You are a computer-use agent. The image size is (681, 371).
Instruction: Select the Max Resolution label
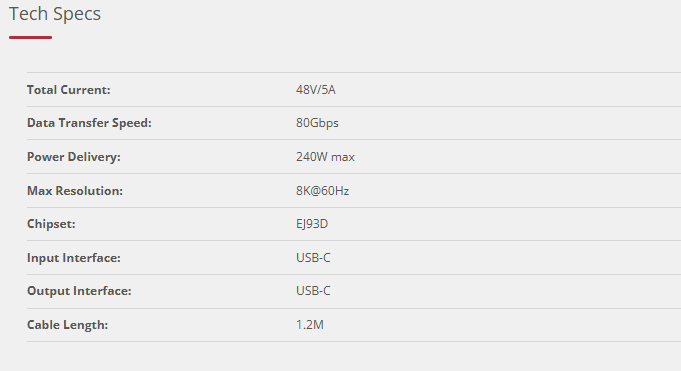[x=75, y=190]
